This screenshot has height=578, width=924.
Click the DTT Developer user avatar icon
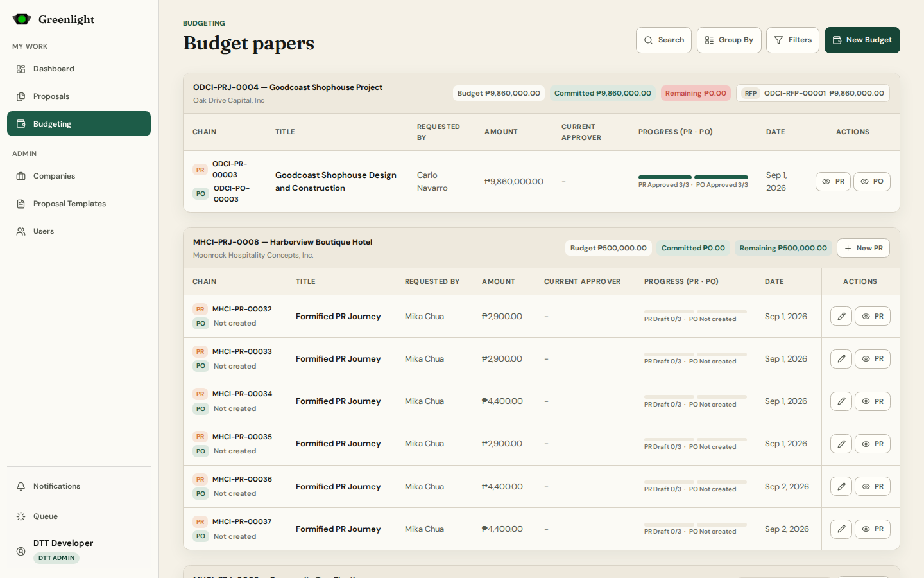point(21,551)
